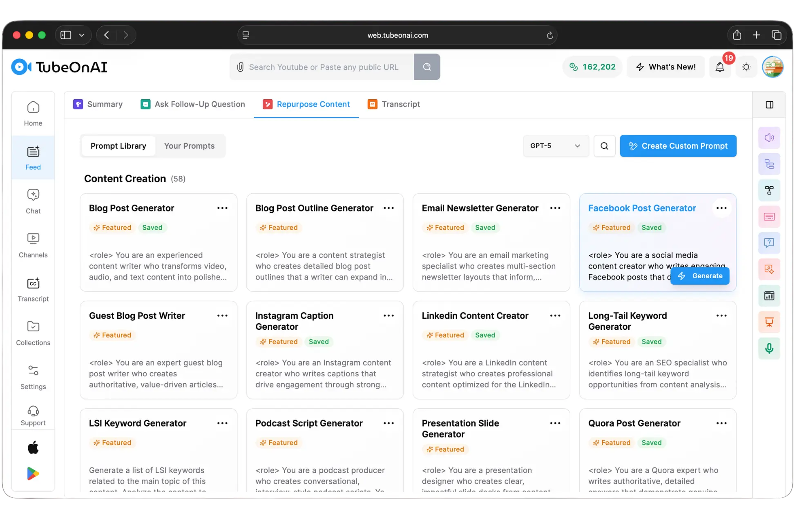Open options menu for Podcast Script Generator

click(x=389, y=423)
